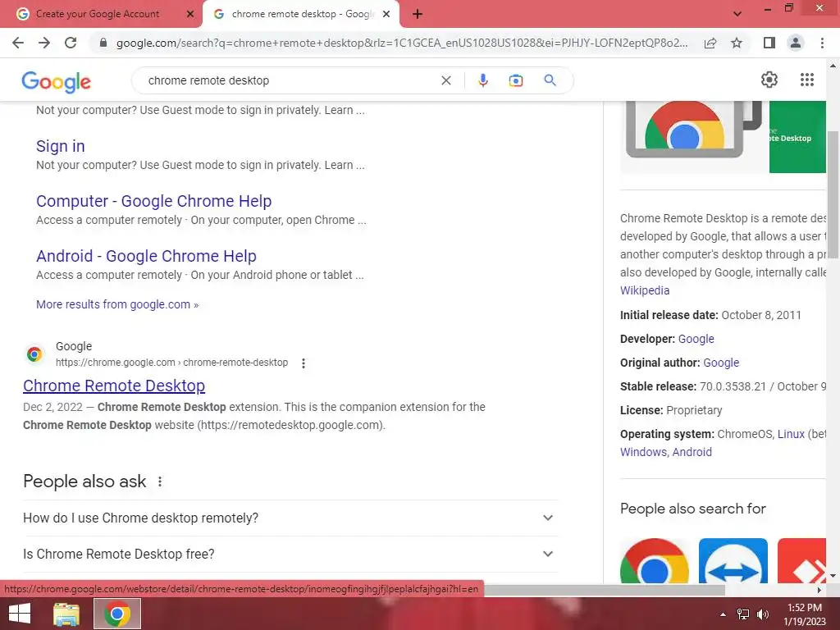Screen dimensions: 840x630
Task: Expand How do I use Chrome desktop remotely
Action: (290, 518)
